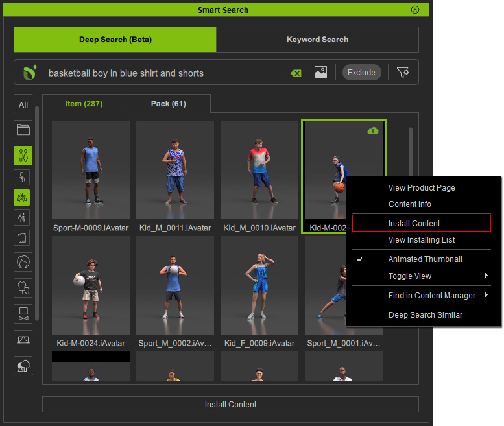Select the Kid_F_0009.iAvatar thumbnail
This screenshot has height=426, width=504.
[x=259, y=285]
